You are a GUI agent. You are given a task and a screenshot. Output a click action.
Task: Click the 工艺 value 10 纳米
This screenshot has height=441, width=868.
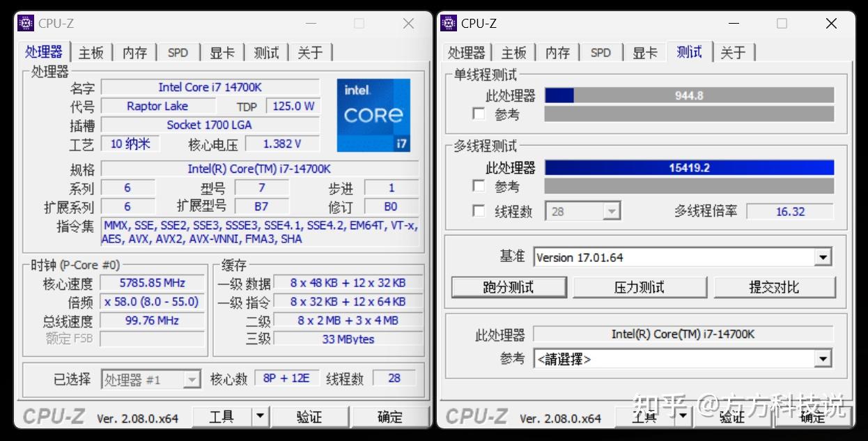click(130, 144)
